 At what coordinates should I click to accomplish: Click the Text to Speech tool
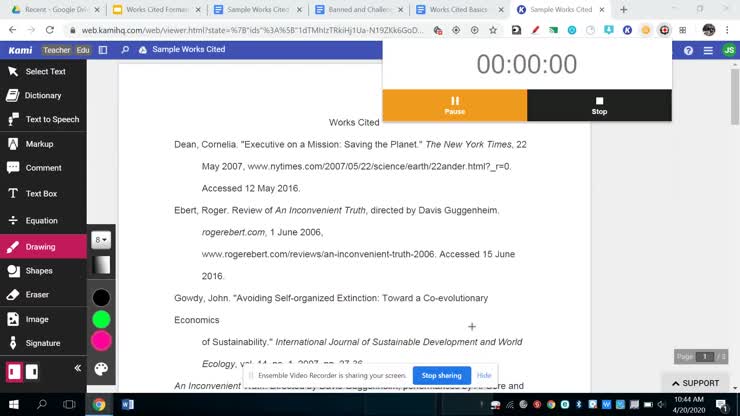coord(52,120)
